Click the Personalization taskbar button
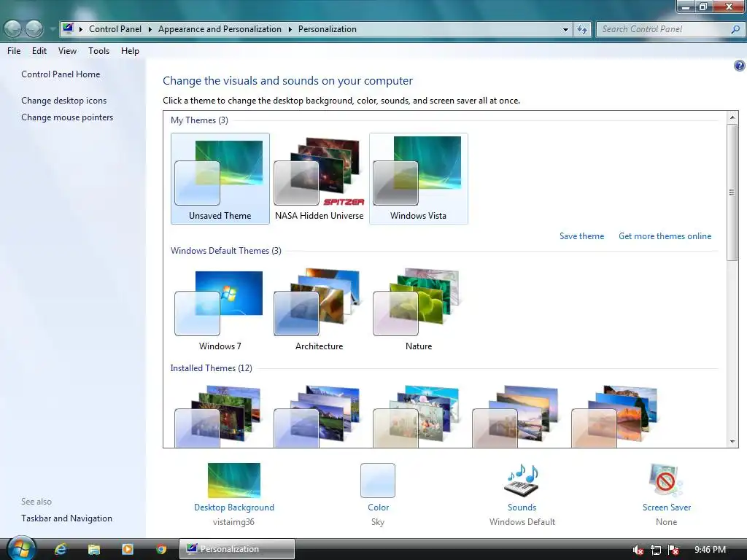The height and width of the screenshot is (560, 747). 237,549
